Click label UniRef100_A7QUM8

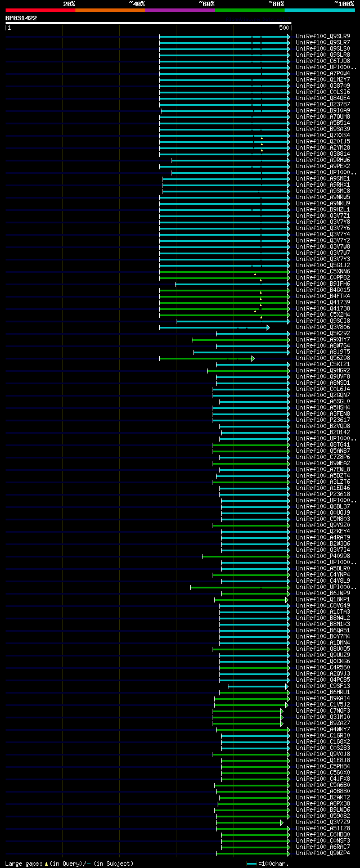pos(323,116)
